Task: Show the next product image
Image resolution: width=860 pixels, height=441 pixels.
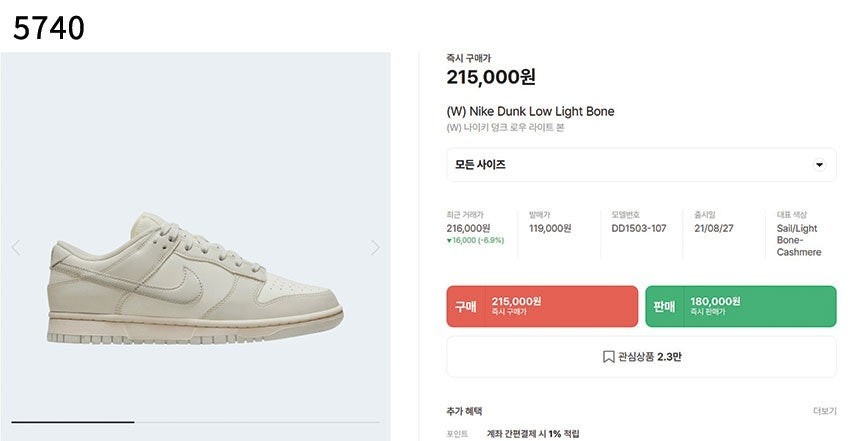Action: point(375,247)
